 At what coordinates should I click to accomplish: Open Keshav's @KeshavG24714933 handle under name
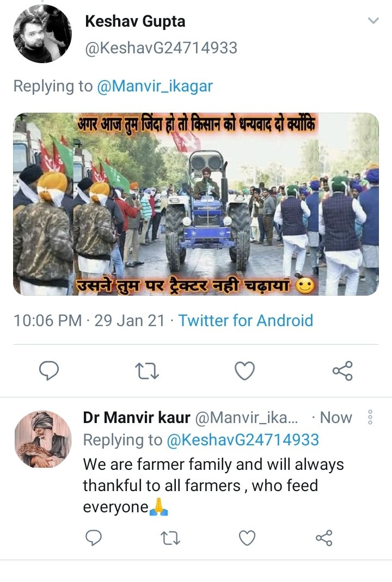click(161, 48)
